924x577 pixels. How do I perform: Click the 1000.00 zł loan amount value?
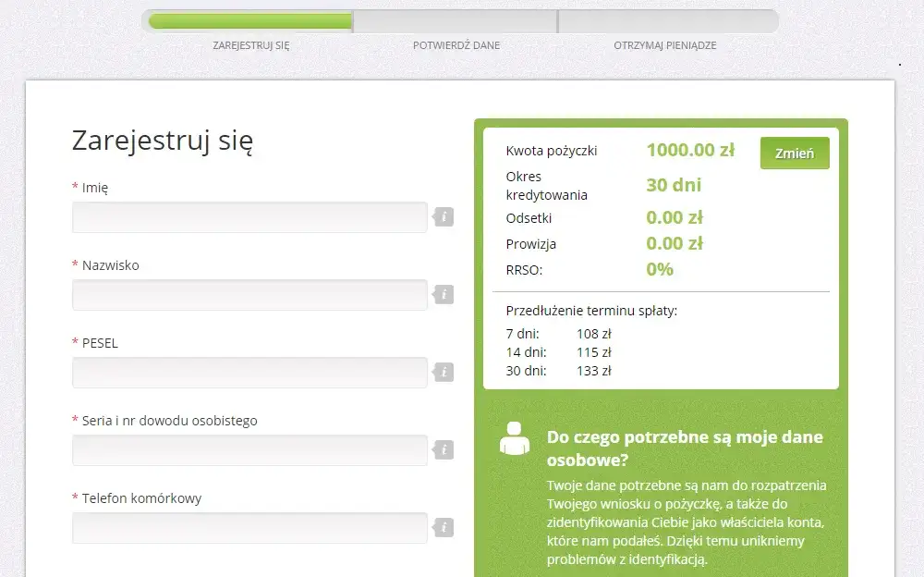pos(692,152)
